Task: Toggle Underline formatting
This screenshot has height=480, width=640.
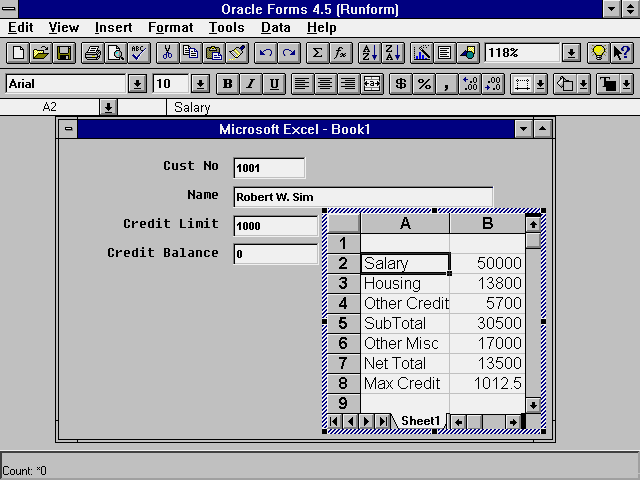Action: pos(273,84)
